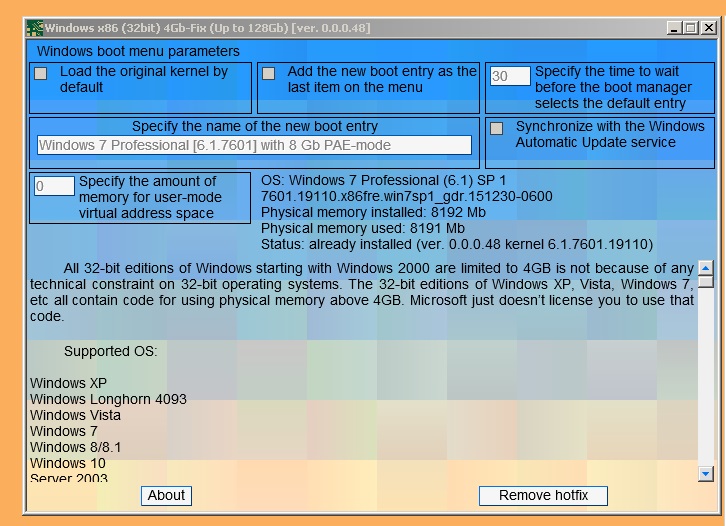The image size is (726, 526).
Task: Click 'Windows 7' in the supported list
Action: (x=64, y=431)
